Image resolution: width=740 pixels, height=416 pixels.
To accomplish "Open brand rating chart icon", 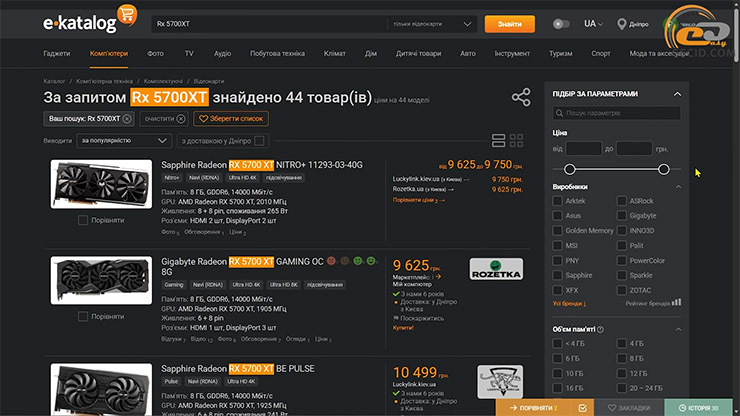I will point(676,302).
